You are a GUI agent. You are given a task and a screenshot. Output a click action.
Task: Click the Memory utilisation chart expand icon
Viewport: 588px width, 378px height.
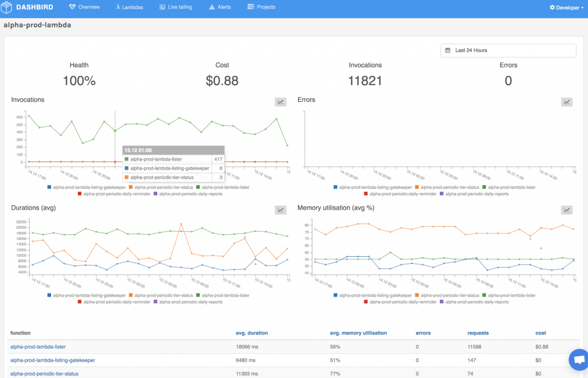[x=567, y=210]
